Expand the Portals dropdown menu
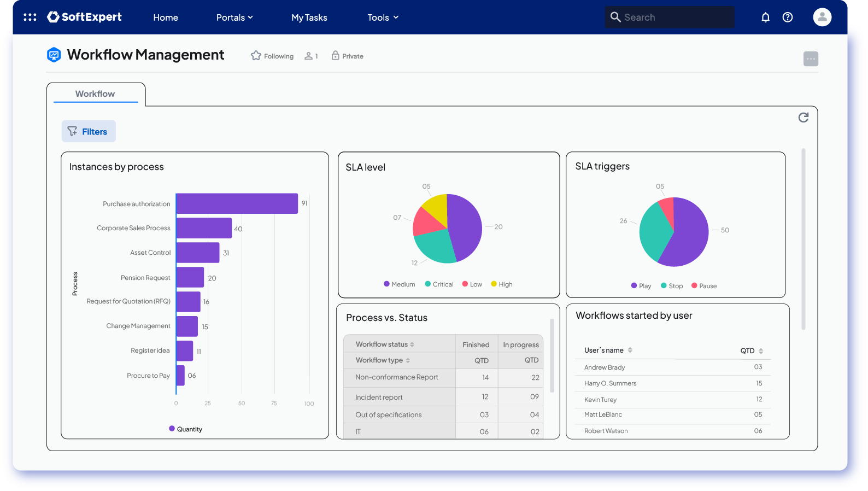The width and height of the screenshot is (868, 491). point(234,17)
